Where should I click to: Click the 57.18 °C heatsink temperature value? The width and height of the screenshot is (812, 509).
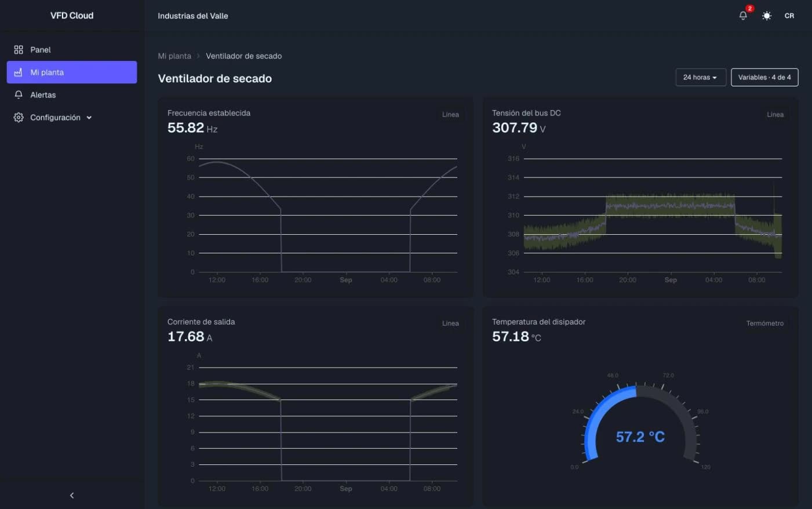(x=516, y=337)
